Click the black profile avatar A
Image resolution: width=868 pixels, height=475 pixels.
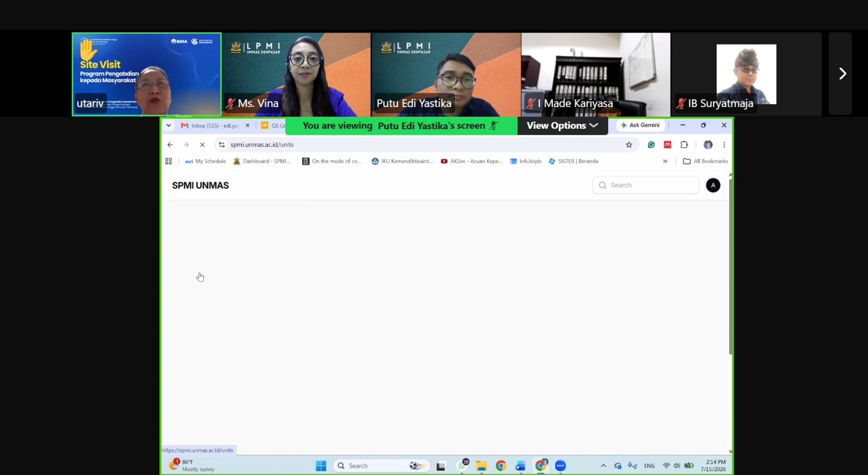[713, 185]
